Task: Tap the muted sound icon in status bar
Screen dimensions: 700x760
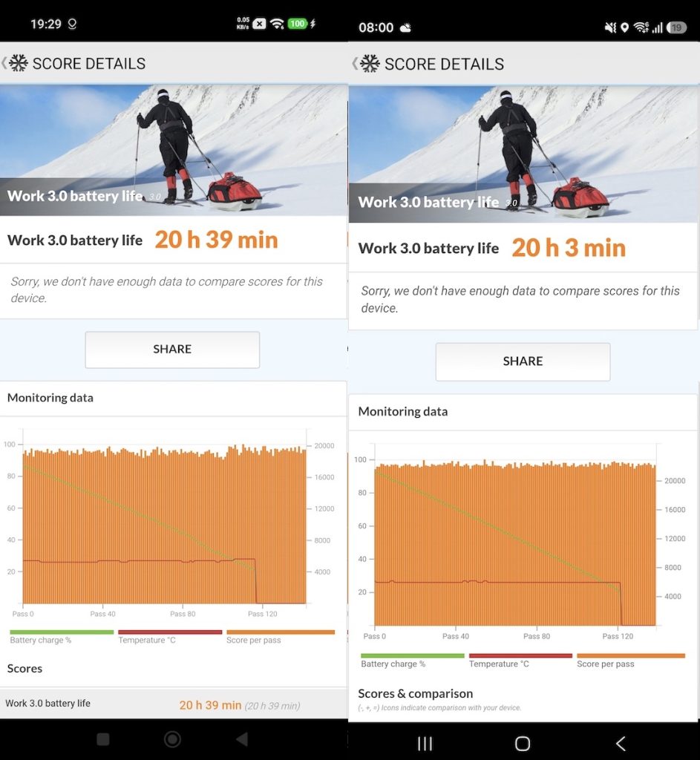Action: [610, 27]
